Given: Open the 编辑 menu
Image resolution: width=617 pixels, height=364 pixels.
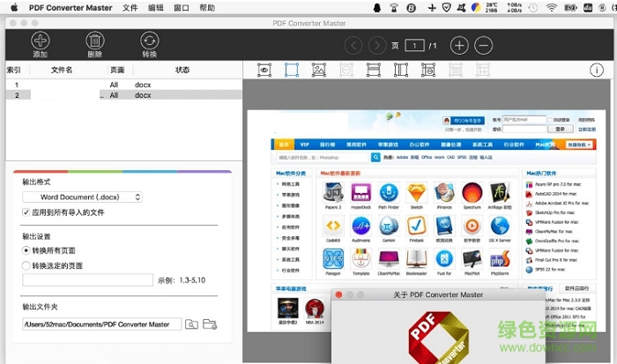Looking at the screenshot, I should coord(156,7).
